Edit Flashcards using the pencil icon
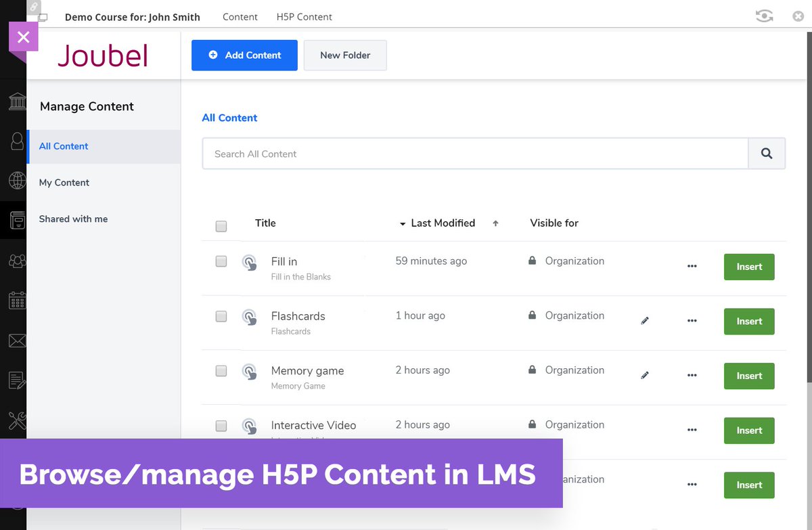This screenshot has height=530, width=812. pos(645,321)
